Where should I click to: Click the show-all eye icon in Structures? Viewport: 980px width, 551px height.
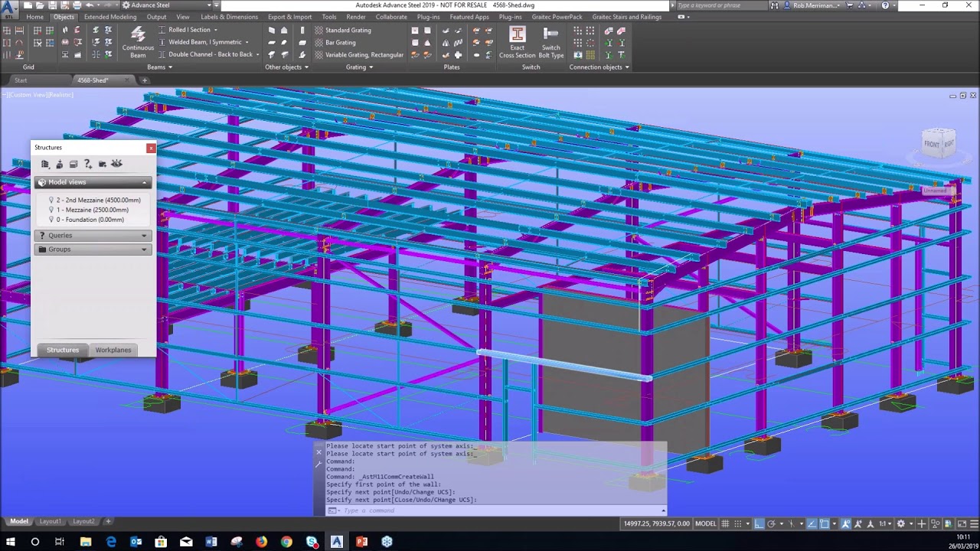116,164
